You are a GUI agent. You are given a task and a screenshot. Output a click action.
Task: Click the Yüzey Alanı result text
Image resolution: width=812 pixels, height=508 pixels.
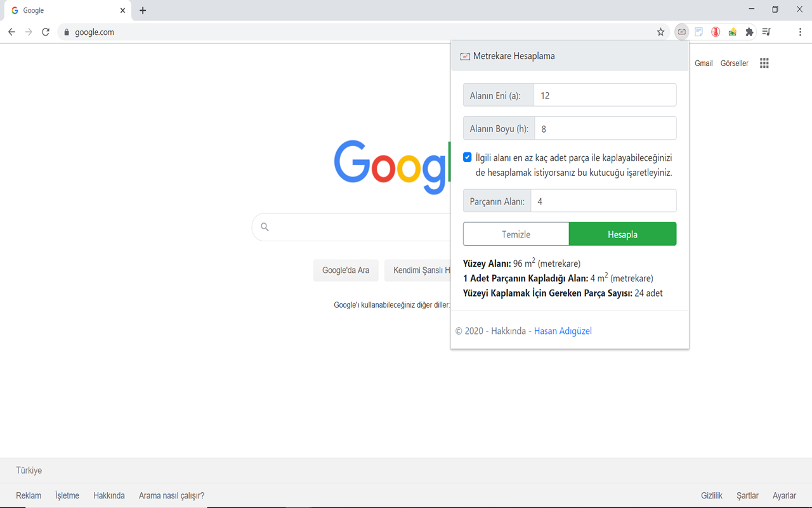[x=521, y=263]
